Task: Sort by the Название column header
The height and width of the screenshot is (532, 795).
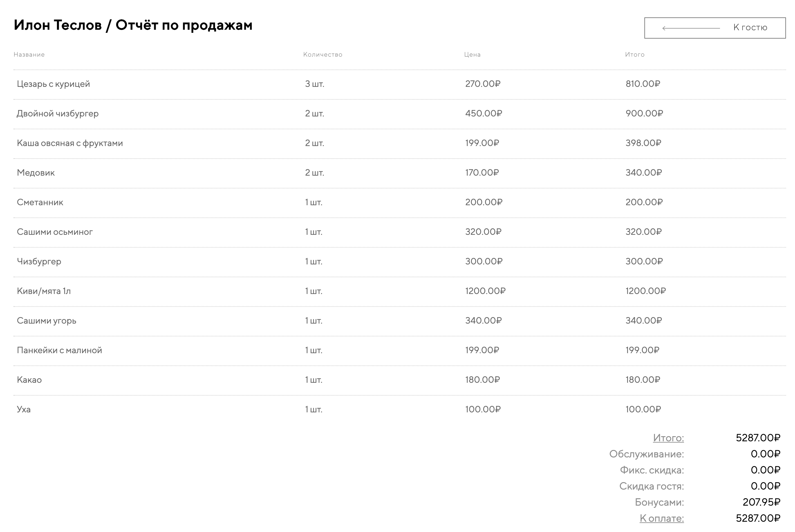Action: 29,55
